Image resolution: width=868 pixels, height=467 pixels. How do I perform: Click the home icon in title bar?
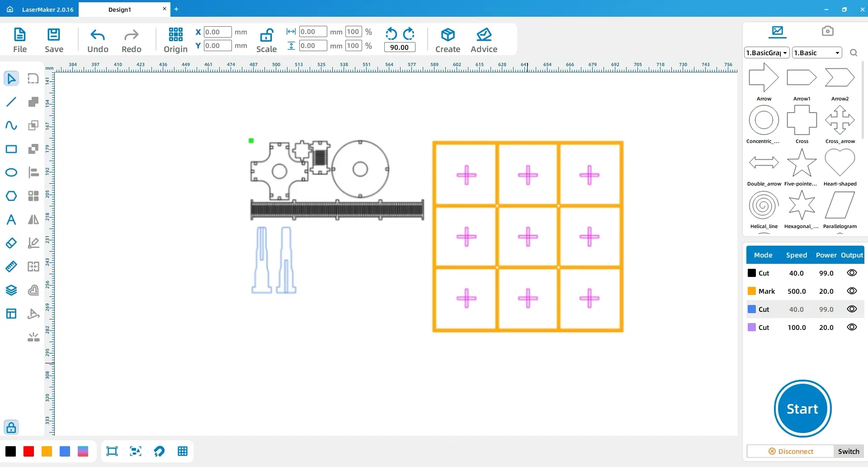[10, 9]
